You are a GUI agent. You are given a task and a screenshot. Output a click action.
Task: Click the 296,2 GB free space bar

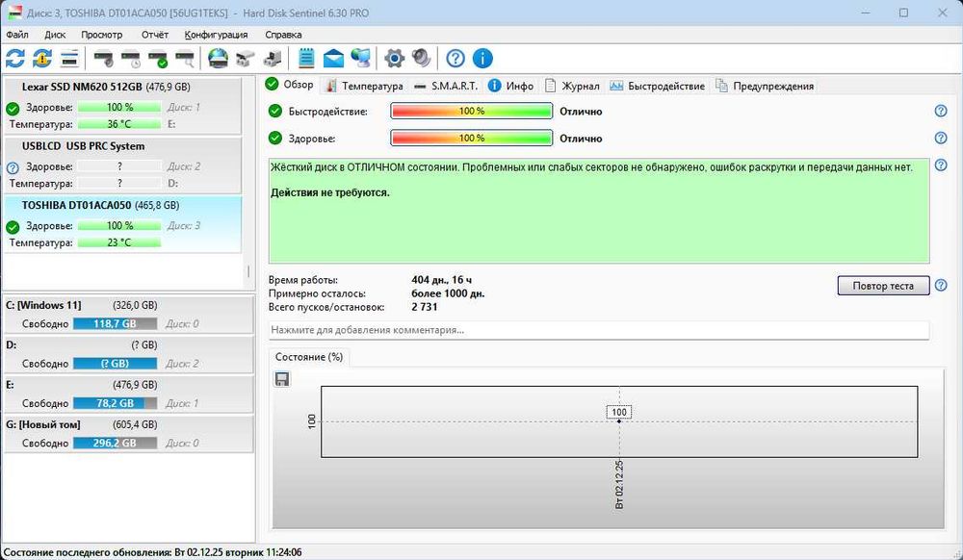(x=115, y=443)
